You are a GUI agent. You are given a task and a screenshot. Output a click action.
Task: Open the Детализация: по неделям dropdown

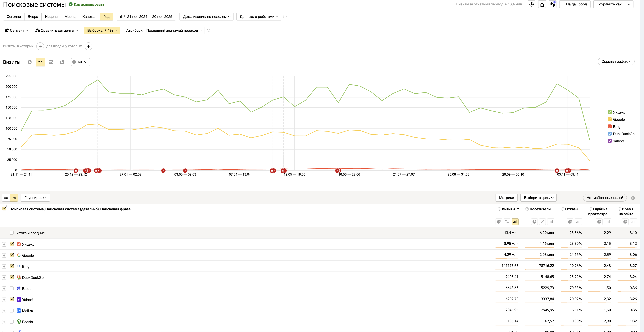(206, 17)
